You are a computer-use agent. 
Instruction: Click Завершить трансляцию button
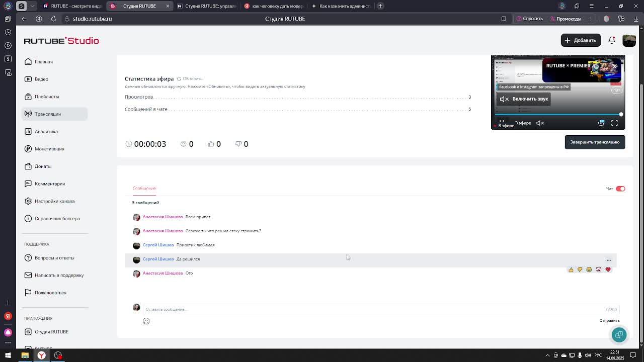point(595,142)
